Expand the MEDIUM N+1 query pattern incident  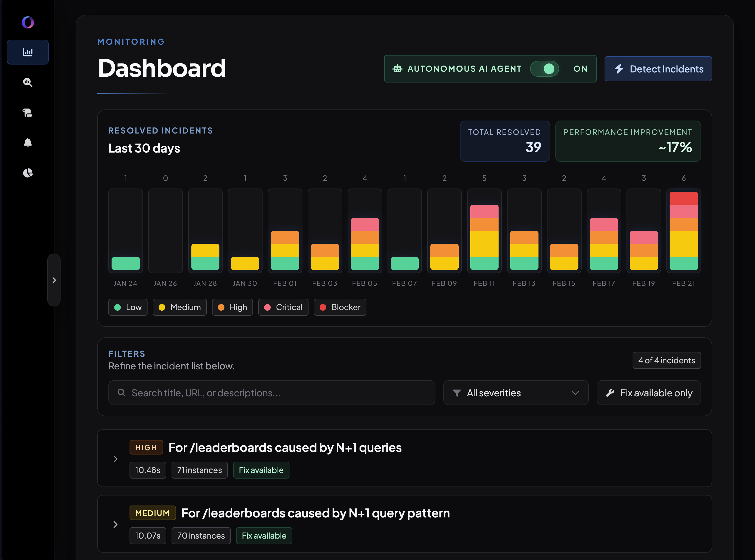click(x=116, y=524)
